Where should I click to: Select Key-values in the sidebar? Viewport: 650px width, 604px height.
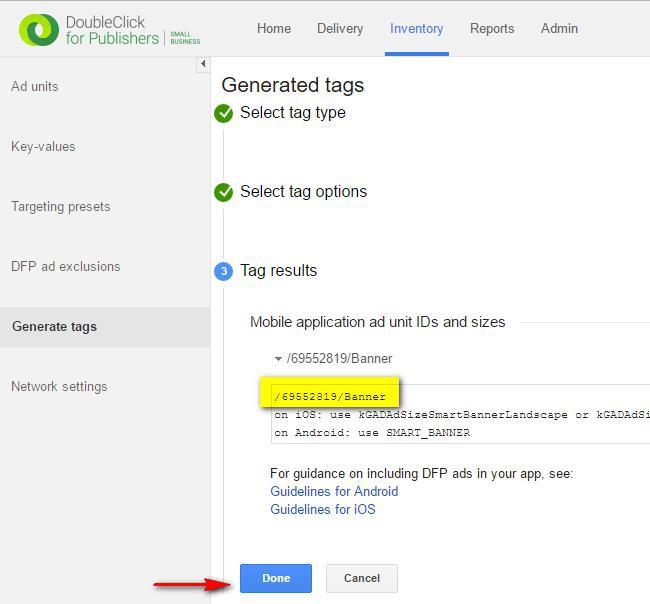(x=43, y=146)
